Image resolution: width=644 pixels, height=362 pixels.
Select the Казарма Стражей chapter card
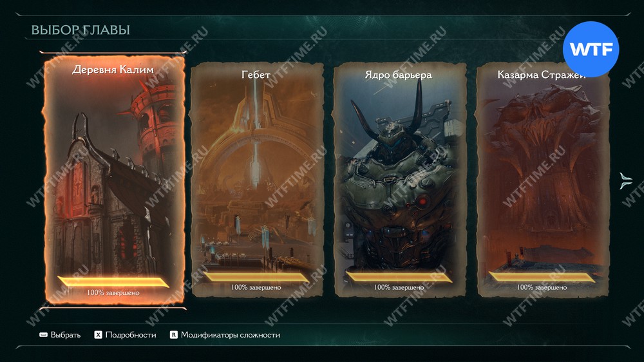pyautogui.click(x=542, y=179)
